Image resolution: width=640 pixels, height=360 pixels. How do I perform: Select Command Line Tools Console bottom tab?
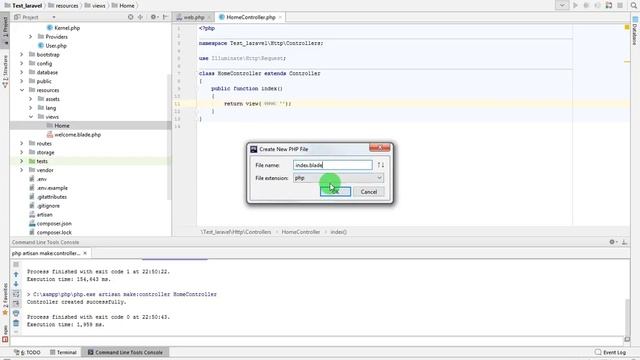[x=125, y=352]
